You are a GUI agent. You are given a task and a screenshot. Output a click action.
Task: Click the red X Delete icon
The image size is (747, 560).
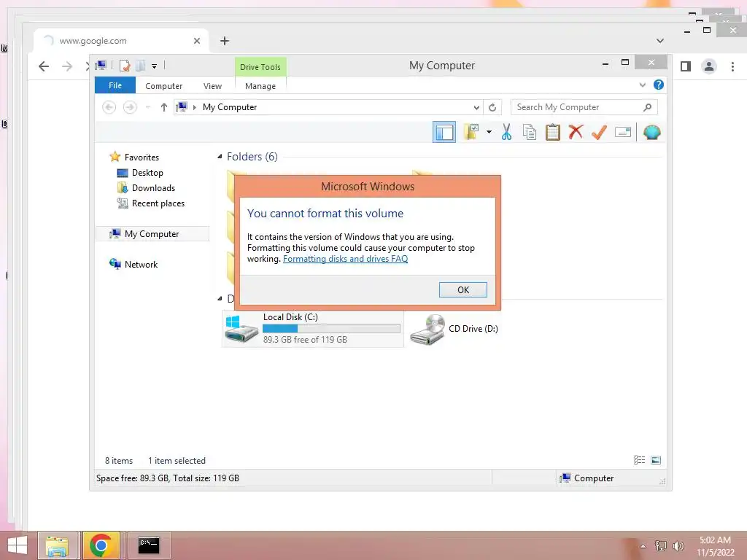[576, 132]
